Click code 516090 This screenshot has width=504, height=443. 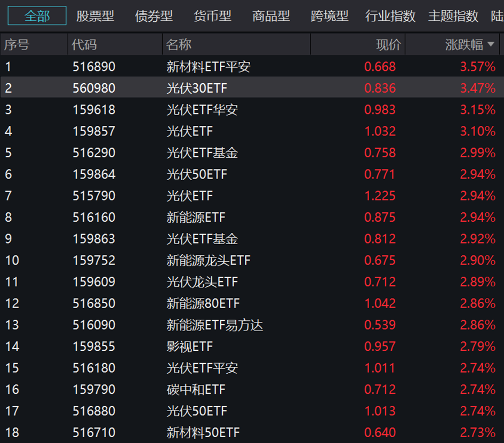pyautogui.click(x=94, y=325)
